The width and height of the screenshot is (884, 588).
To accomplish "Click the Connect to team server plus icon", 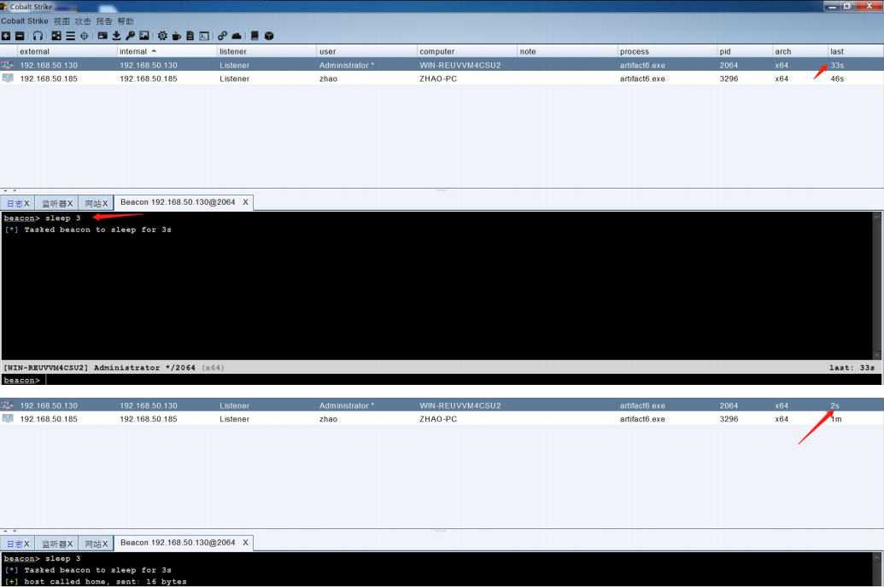I will click(6, 36).
